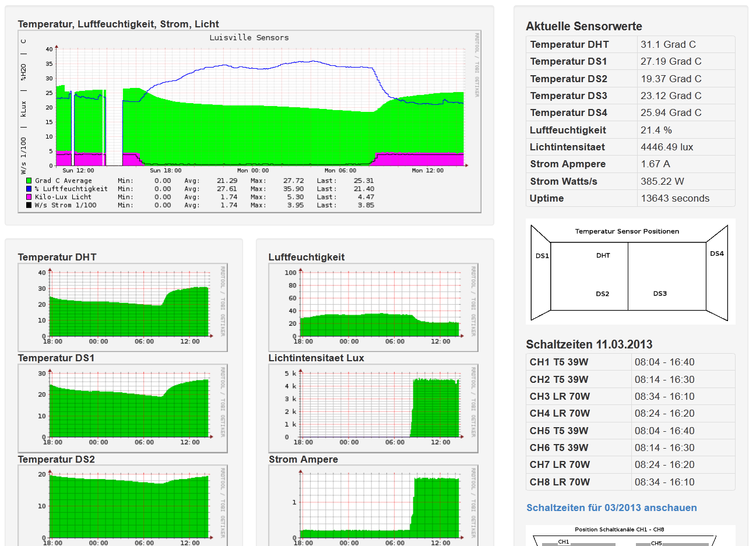Image resolution: width=756 pixels, height=546 pixels.
Task: Select the CH1 time '08:04 - 16:40'
Action: click(664, 362)
